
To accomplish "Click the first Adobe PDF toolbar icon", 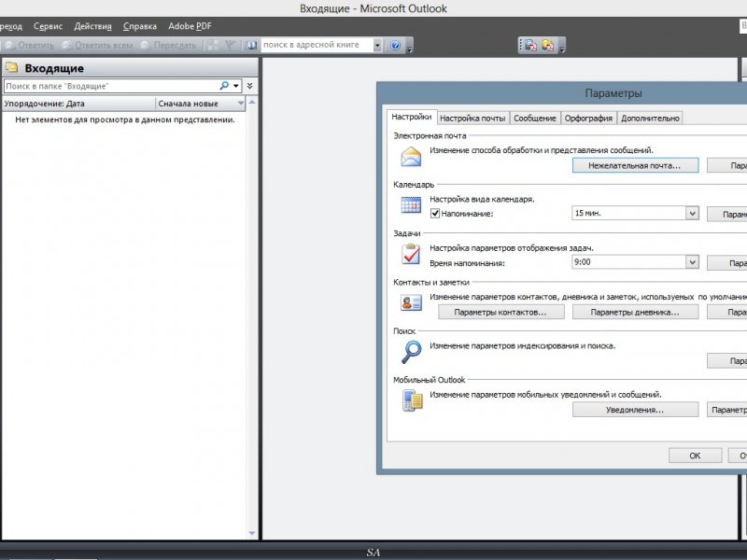I will click(530, 45).
